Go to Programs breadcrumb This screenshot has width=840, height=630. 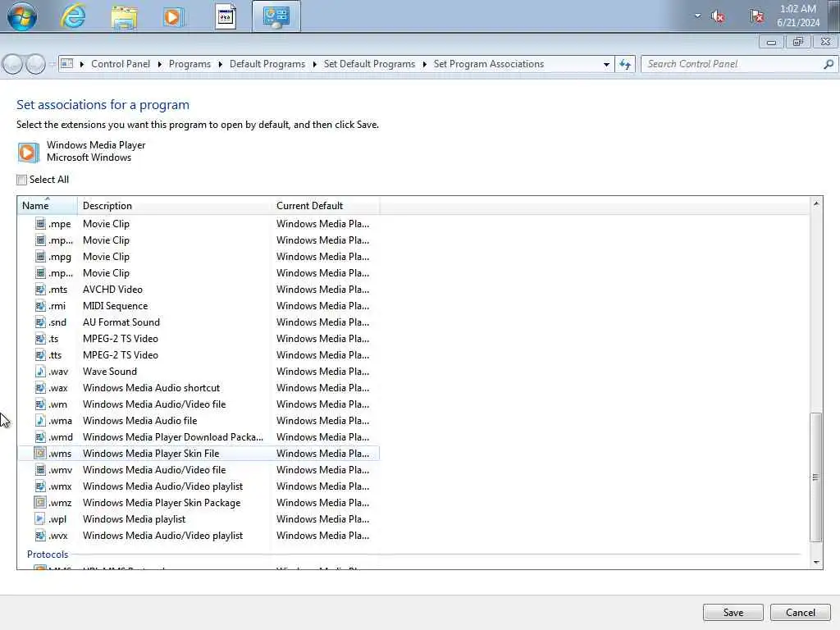(189, 64)
